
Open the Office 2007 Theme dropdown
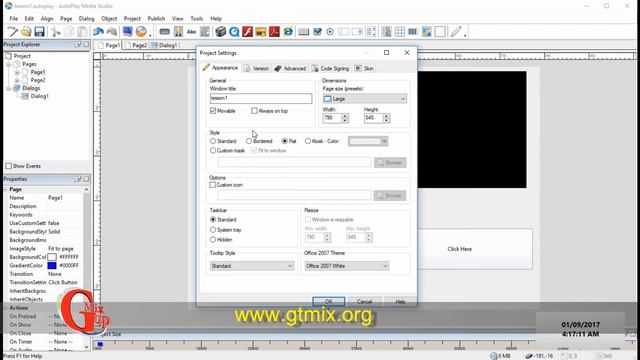347,266
